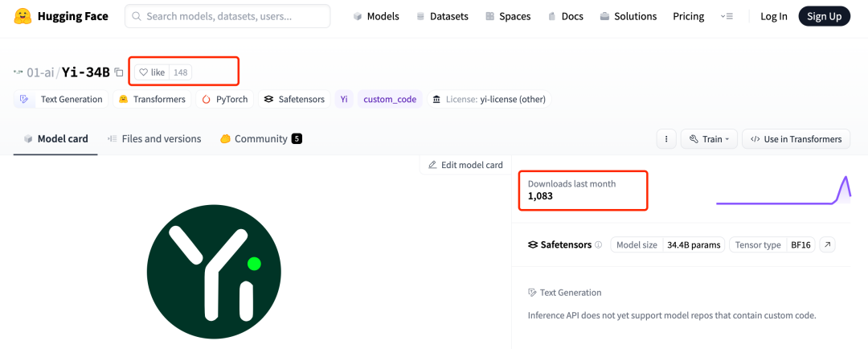Image resolution: width=868 pixels, height=349 pixels.
Task: Focus the search models input field
Action: tap(227, 16)
